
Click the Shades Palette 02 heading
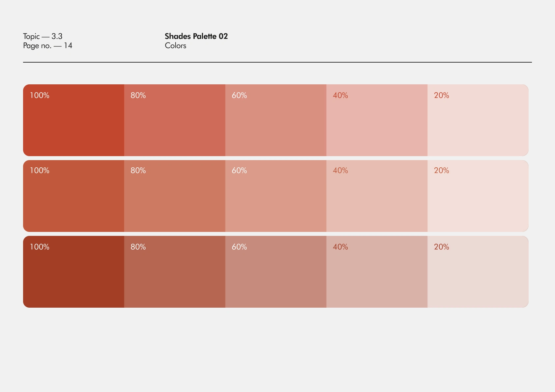pos(196,36)
